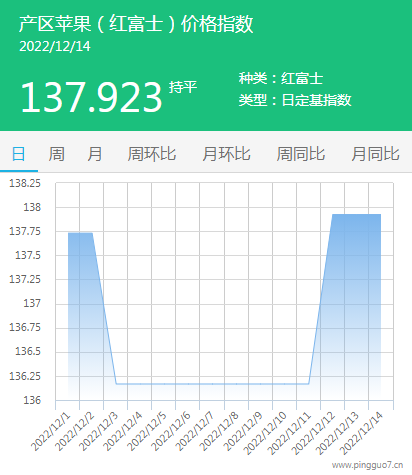
Task: Select the 日 daily tab
Action: 19,155
